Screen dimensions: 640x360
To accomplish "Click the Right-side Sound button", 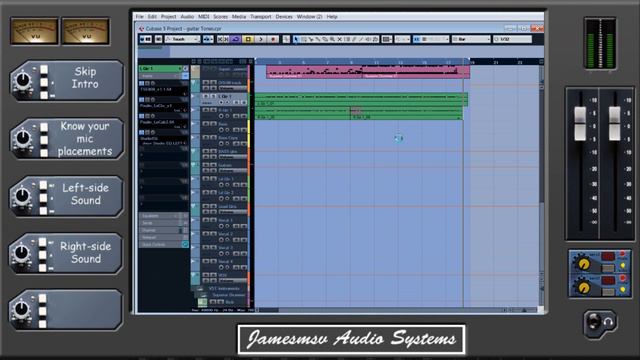I will 67,253.
